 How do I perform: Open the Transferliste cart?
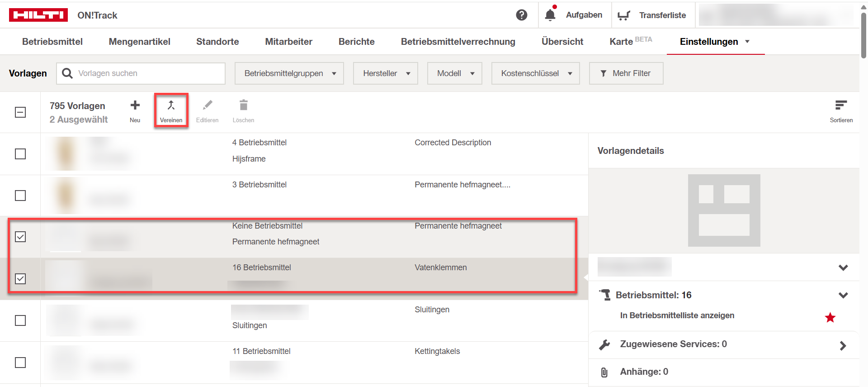[x=624, y=15]
